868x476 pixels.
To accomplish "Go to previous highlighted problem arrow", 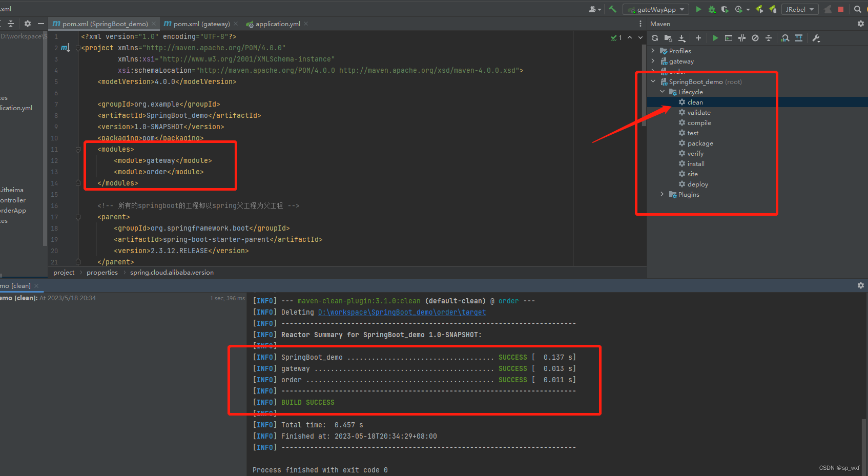I will (630, 37).
